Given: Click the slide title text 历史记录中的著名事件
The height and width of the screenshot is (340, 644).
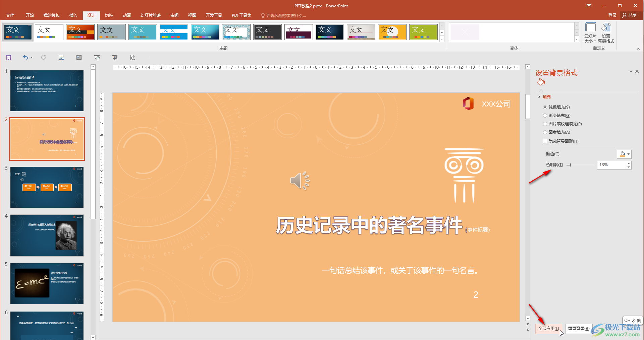Looking at the screenshot, I should (x=369, y=225).
